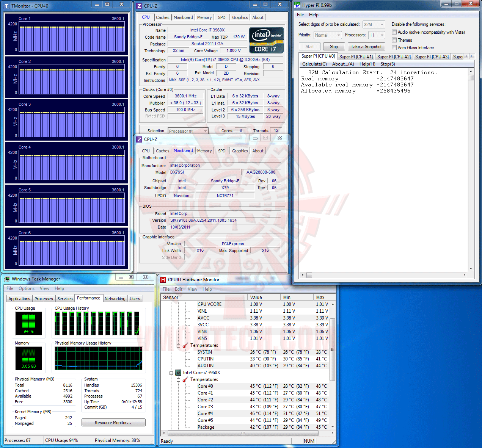Enable Audio incompatibility checkbox in Hyper PI
The height and width of the screenshot is (448, 482).
(394, 32)
